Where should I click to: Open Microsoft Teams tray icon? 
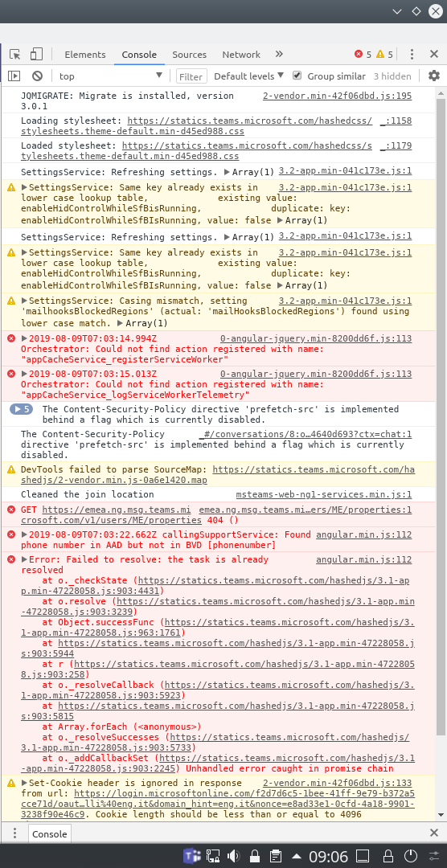[191, 856]
